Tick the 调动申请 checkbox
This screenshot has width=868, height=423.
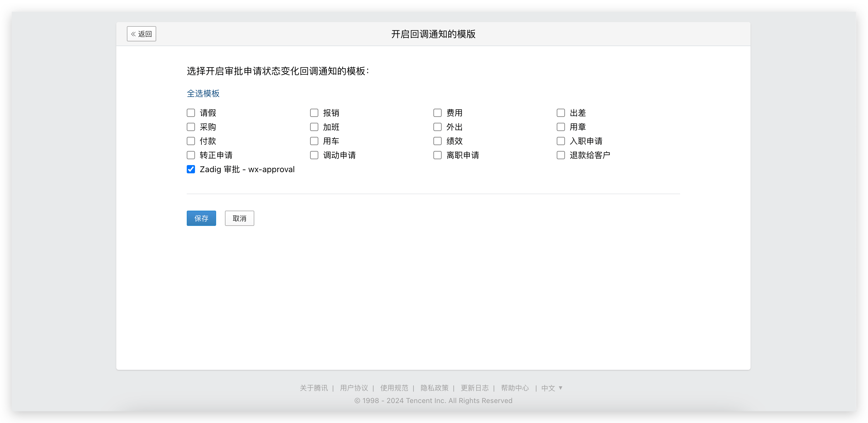click(x=314, y=155)
